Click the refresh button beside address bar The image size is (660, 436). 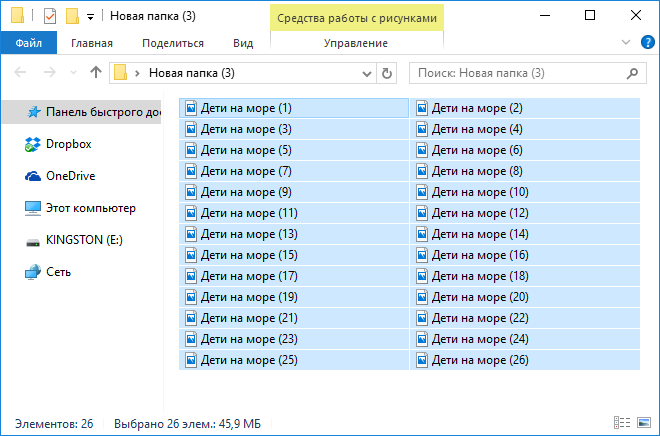point(388,73)
